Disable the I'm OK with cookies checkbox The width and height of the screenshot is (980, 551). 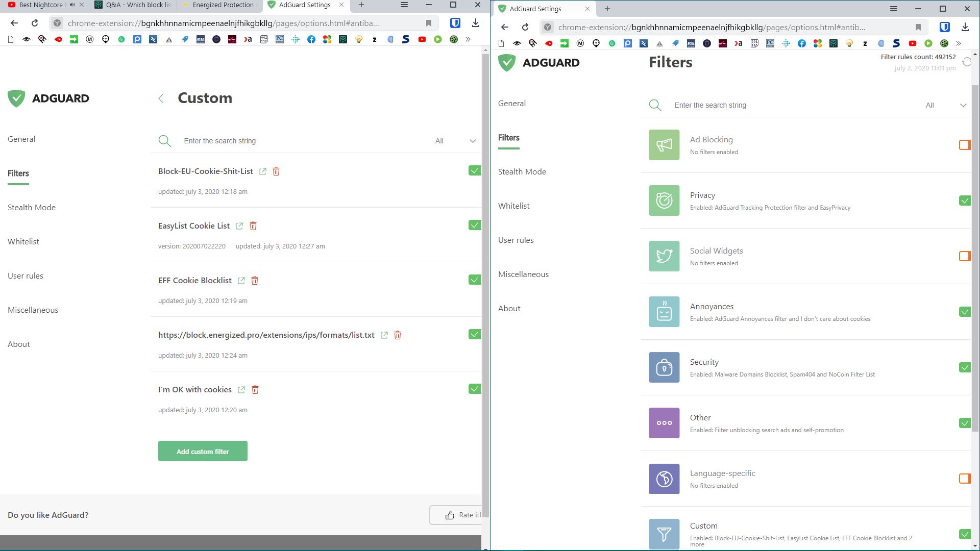pos(475,389)
